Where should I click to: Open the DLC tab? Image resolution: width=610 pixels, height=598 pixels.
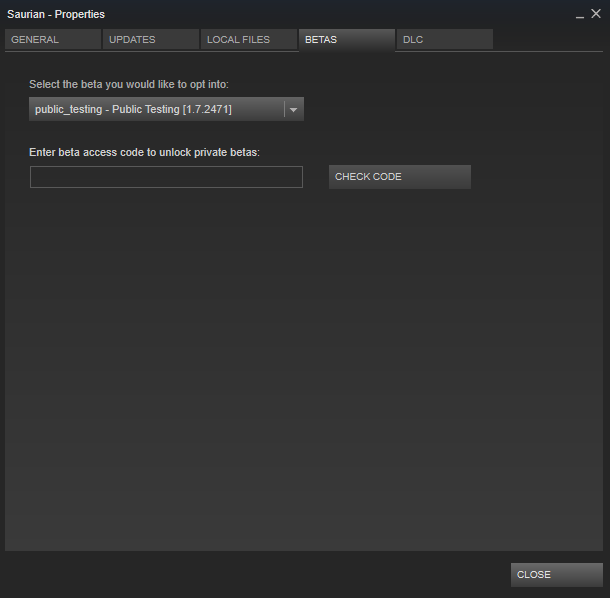point(445,39)
